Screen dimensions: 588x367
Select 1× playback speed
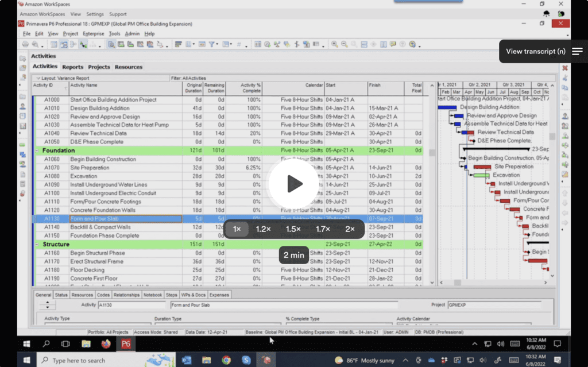237,229
